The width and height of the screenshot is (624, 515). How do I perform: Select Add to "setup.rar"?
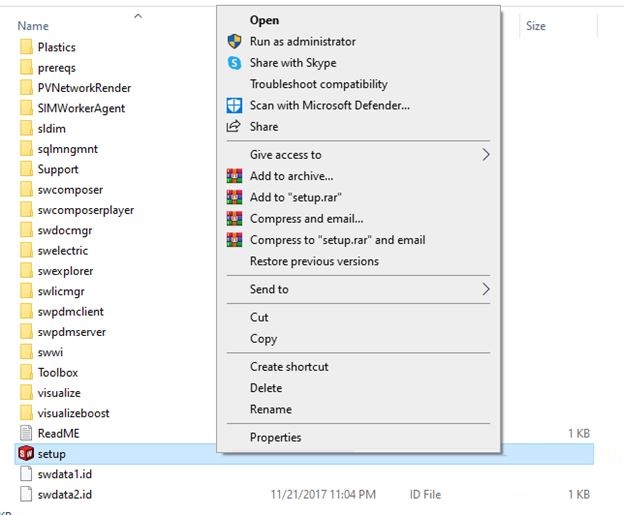coord(358,197)
